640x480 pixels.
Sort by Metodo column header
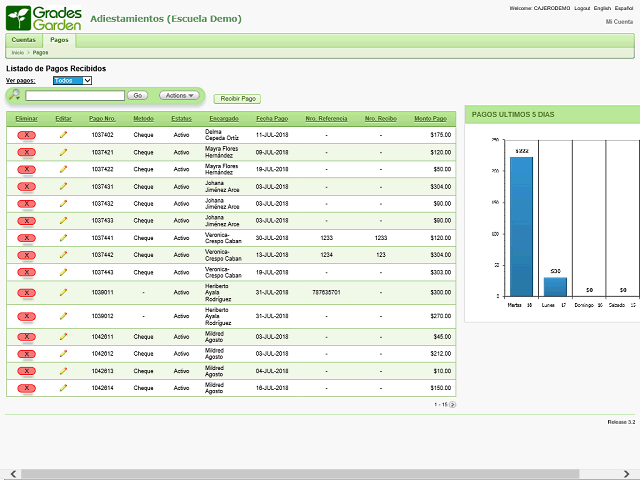143,119
